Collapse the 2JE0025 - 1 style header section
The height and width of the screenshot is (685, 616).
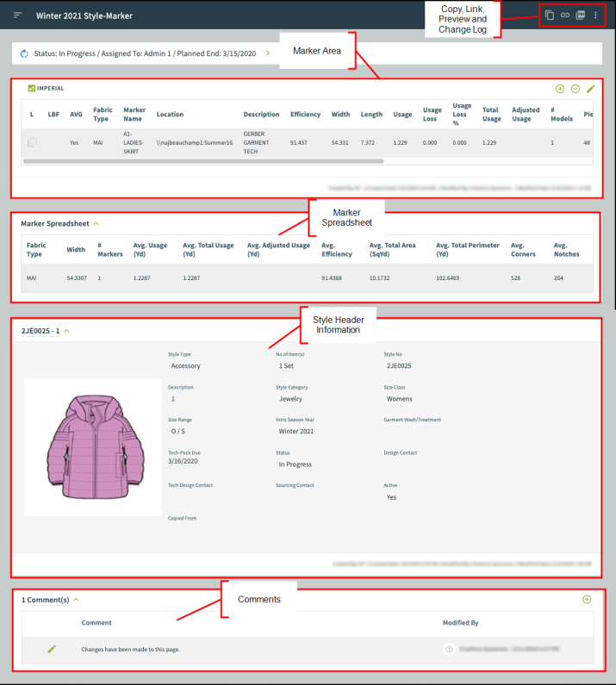coord(67,330)
